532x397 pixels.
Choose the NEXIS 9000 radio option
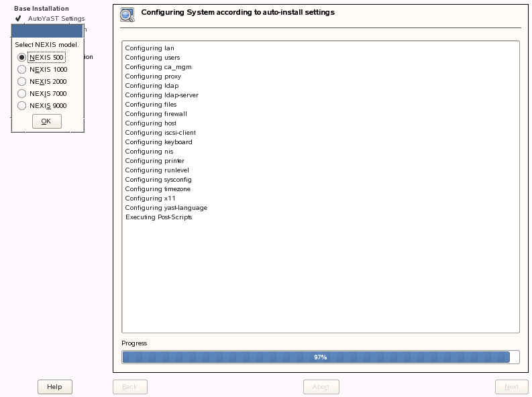[22, 106]
